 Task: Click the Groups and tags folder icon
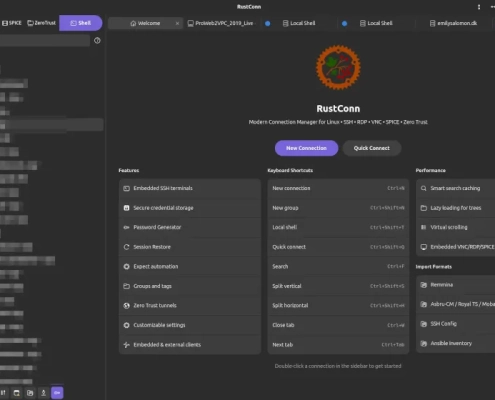126,286
